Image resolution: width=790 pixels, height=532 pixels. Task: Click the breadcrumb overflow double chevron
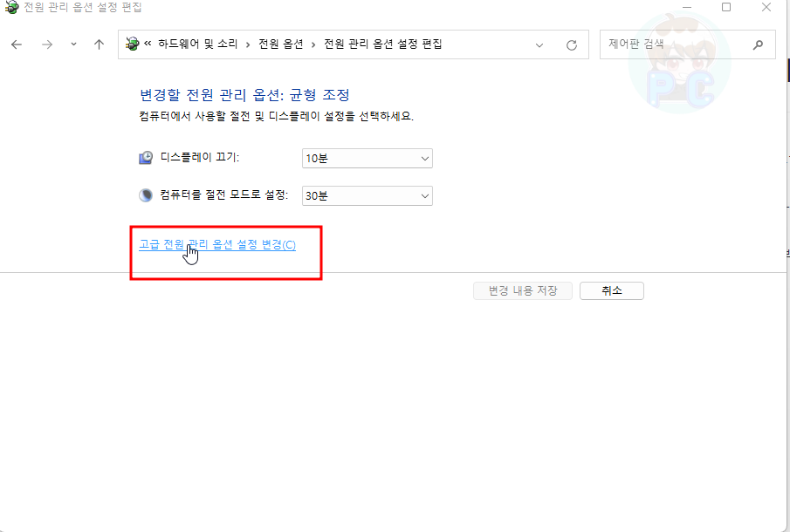tap(148, 44)
